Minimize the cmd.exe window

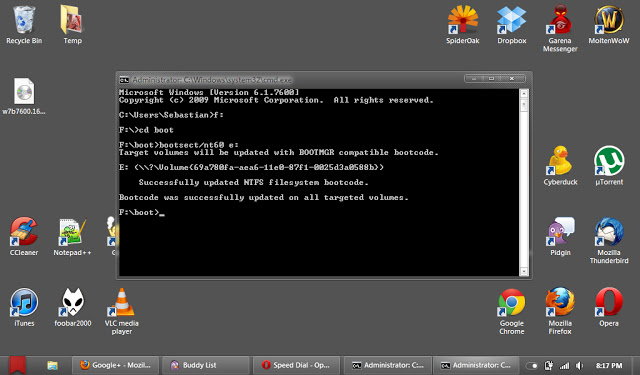(474, 78)
